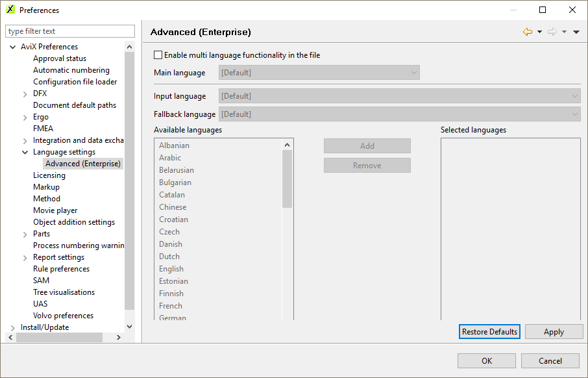Open the Input language combo box
The width and height of the screenshot is (588, 378).
[x=399, y=96]
